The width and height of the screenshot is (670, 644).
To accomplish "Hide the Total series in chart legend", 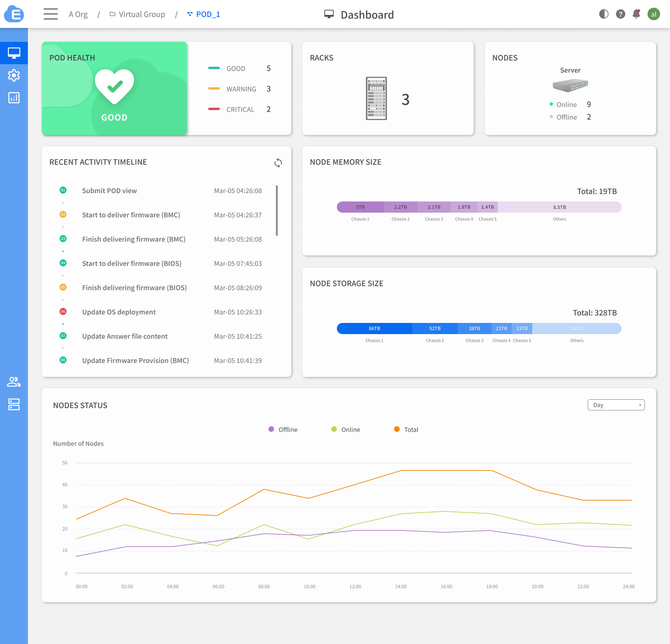I will point(406,429).
